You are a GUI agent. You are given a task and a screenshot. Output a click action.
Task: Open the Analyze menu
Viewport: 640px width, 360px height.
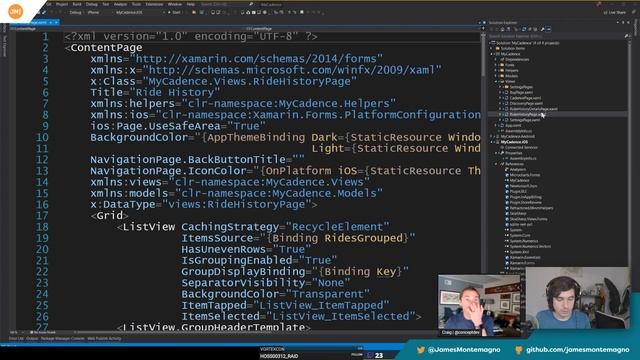[120, 4]
